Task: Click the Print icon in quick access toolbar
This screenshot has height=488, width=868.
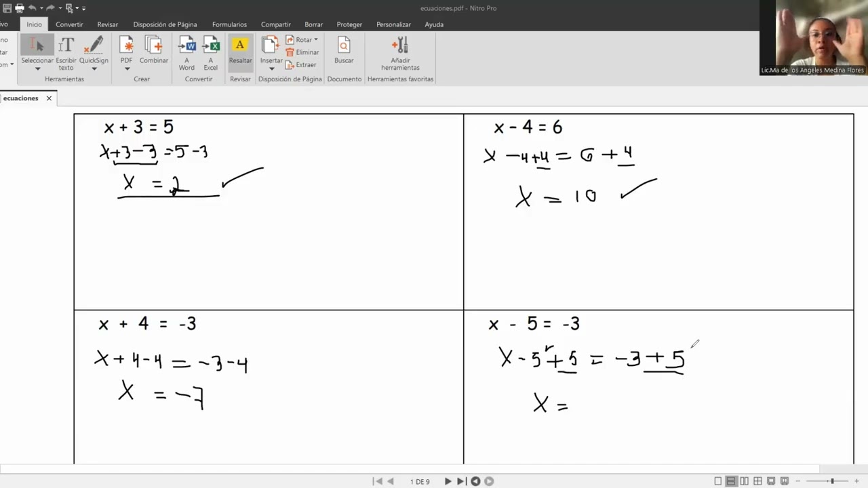Action: click(19, 8)
